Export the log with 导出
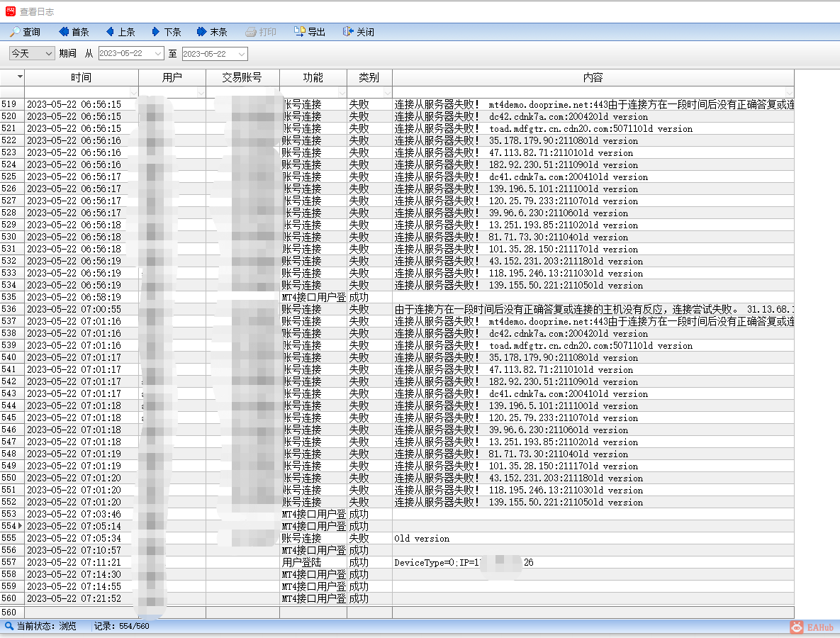 pyautogui.click(x=310, y=32)
